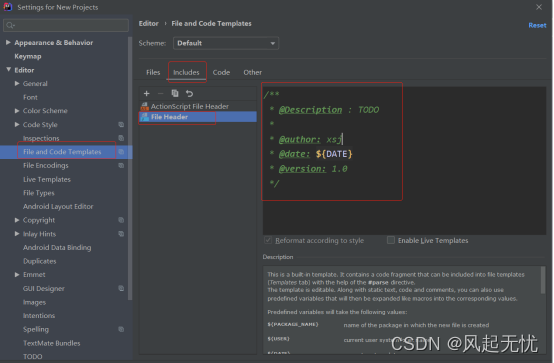Close the Settings dialog

click(539, 7)
